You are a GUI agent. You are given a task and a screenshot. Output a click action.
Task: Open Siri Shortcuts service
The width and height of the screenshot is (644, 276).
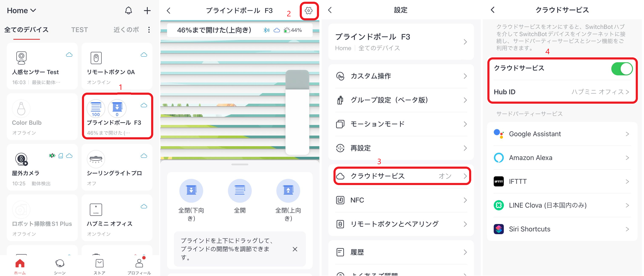point(562,229)
